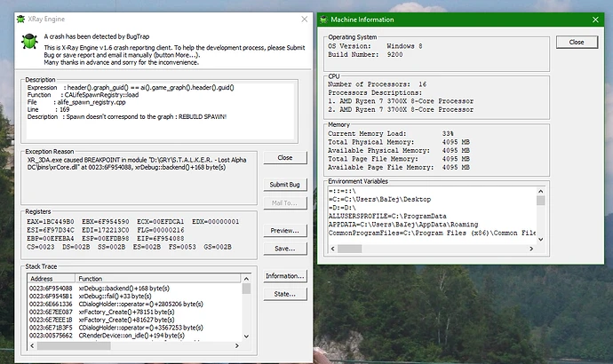Save the crash report with Save...
The height and width of the screenshot is (364, 613).
pos(285,249)
